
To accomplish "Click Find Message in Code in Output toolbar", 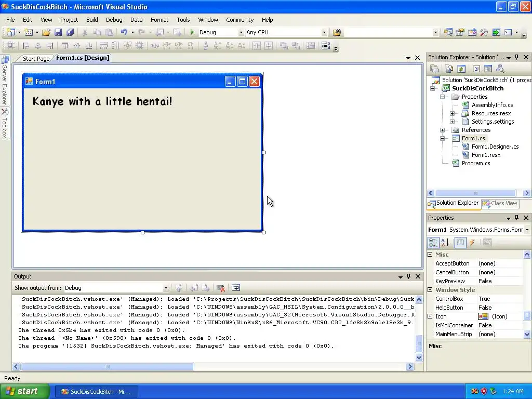I will coord(179,288).
